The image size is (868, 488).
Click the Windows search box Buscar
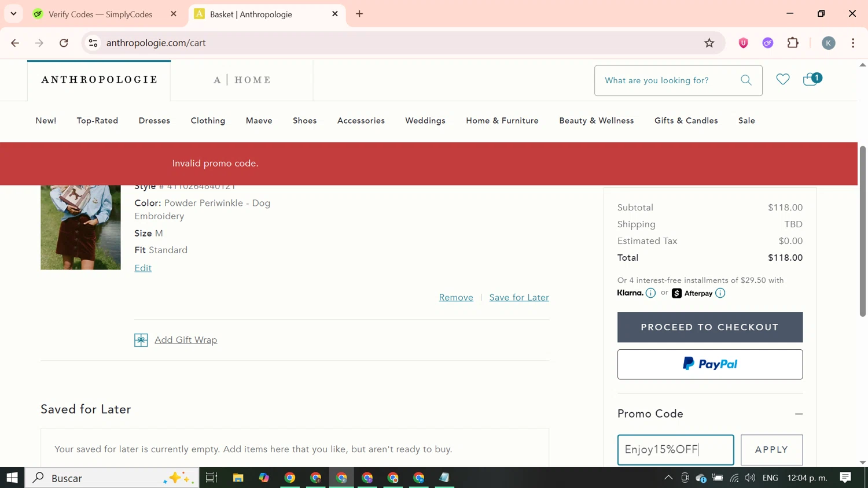click(x=112, y=478)
